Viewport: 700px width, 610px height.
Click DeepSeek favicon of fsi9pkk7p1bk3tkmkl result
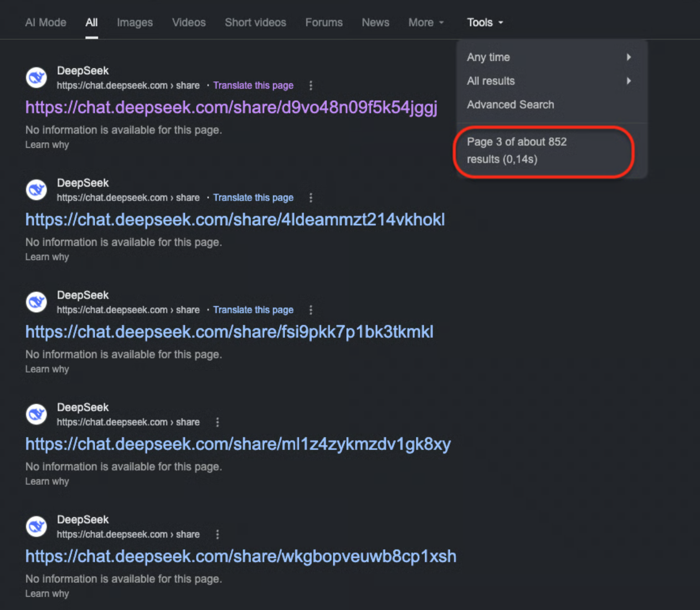click(37, 302)
